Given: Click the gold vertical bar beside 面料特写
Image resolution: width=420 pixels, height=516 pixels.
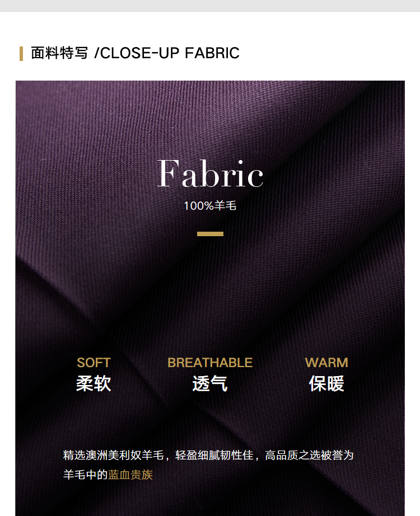Looking at the screenshot, I should 21,54.
